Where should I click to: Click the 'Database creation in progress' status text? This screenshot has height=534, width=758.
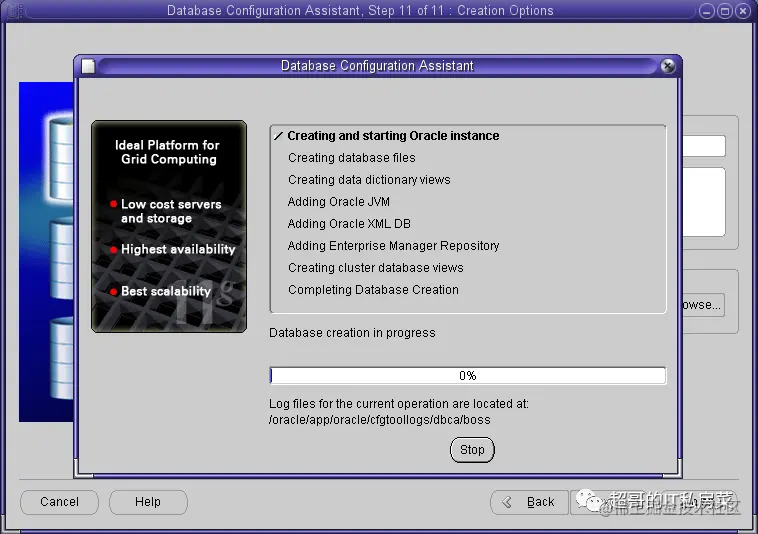click(352, 333)
